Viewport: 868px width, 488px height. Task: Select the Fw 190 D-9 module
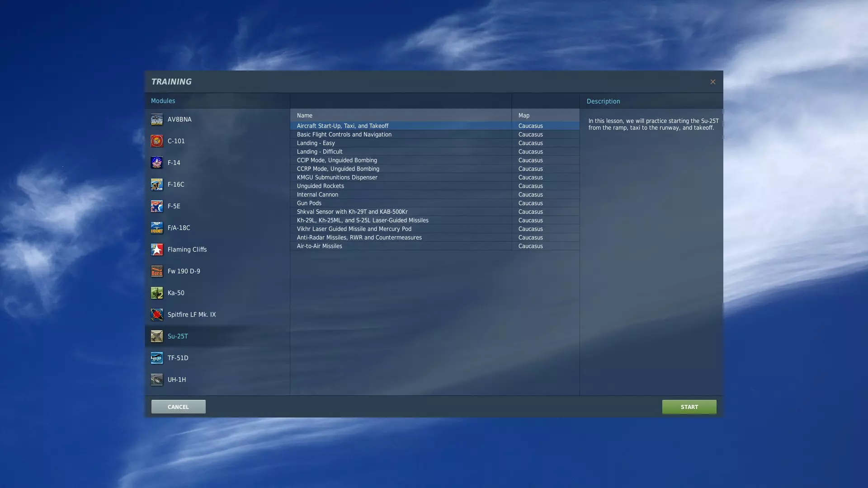pos(184,272)
